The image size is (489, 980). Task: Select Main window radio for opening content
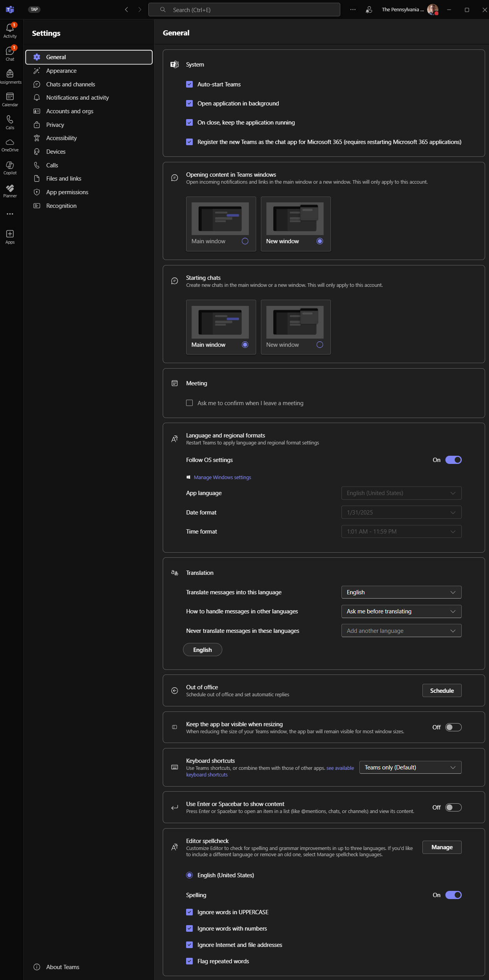[x=245, y=241]
